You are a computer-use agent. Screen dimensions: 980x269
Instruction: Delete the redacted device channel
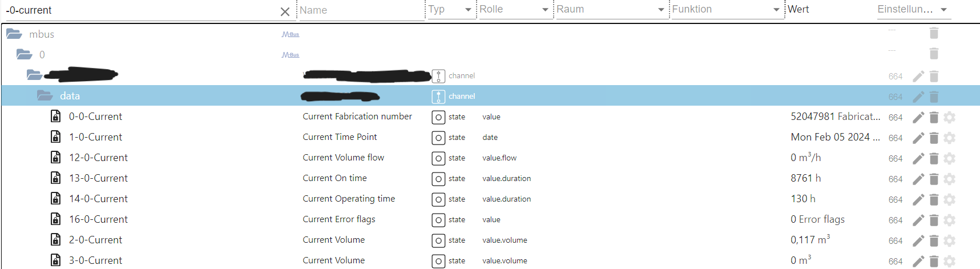(934, 77)
